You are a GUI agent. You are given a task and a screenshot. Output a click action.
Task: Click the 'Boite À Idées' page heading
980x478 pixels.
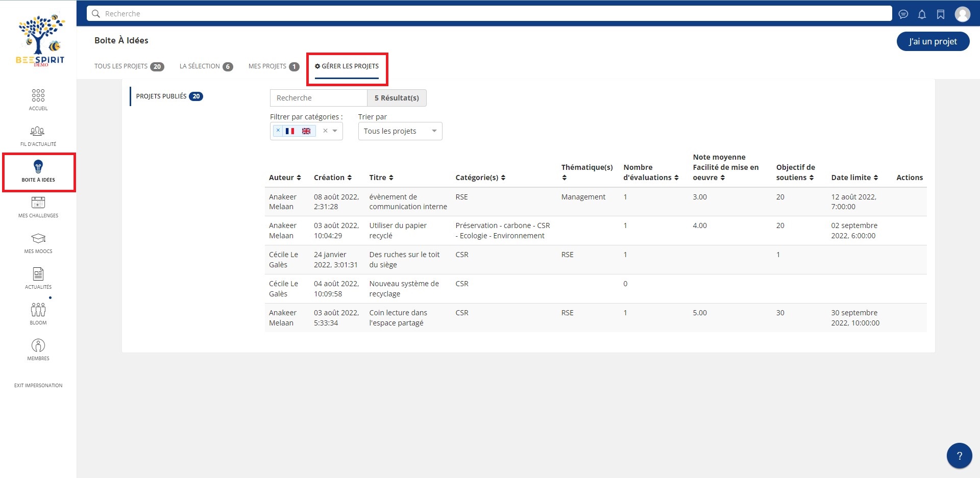(x=121, y=40)
